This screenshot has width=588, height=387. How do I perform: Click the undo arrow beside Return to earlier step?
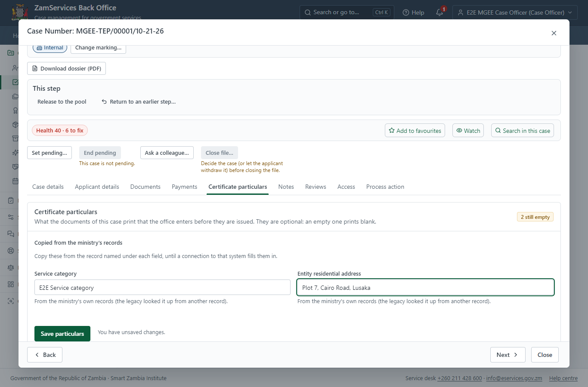point(104,102)
